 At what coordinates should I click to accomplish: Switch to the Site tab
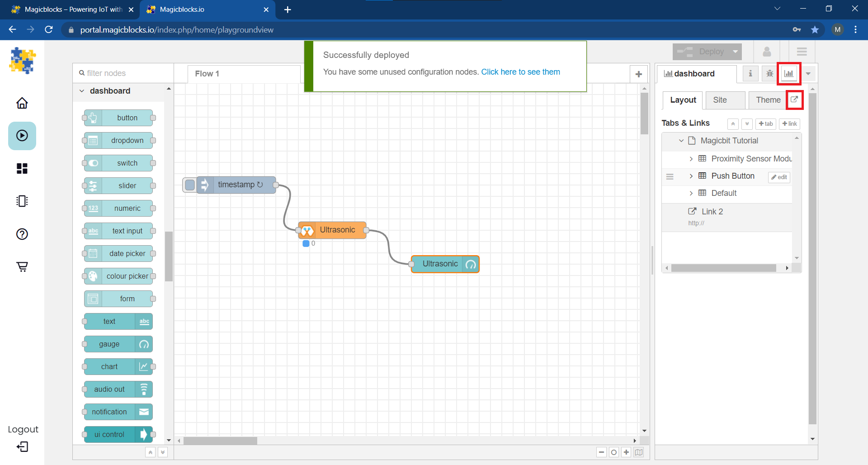click(720, 100)
